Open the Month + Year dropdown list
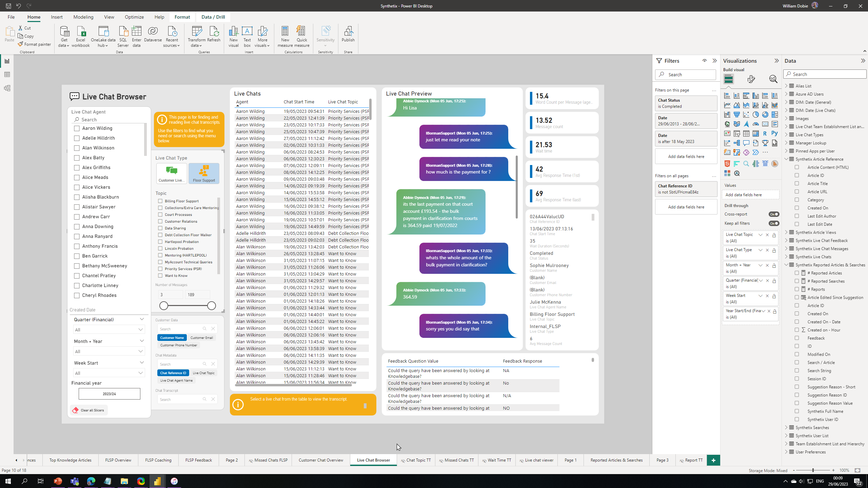 [x=109, y=351]
